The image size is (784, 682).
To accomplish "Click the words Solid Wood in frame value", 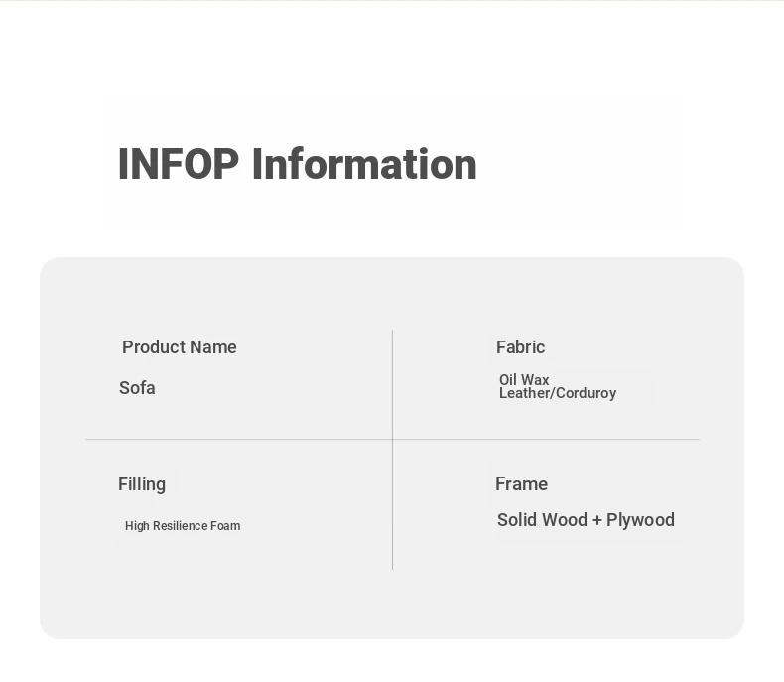I will 543,520.
